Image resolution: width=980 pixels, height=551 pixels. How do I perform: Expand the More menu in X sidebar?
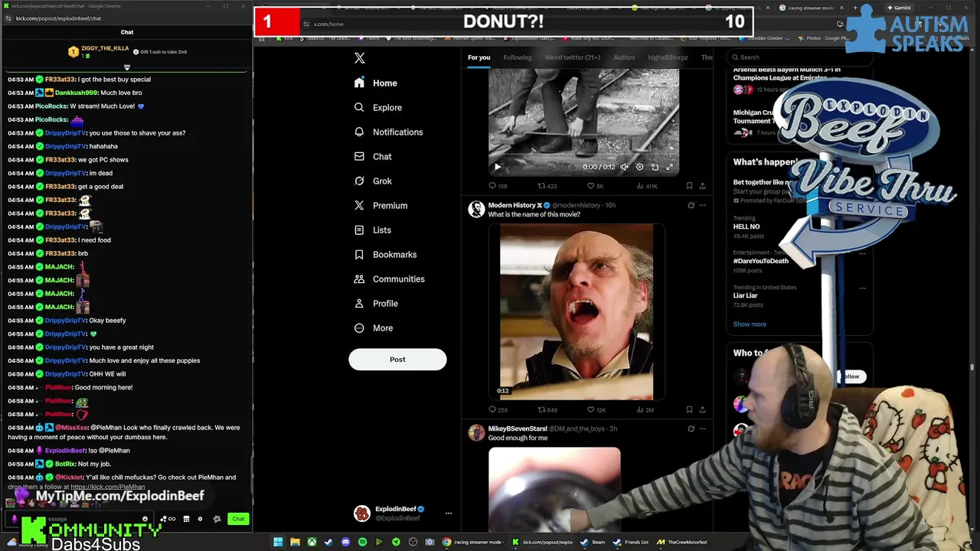[374, 328]
